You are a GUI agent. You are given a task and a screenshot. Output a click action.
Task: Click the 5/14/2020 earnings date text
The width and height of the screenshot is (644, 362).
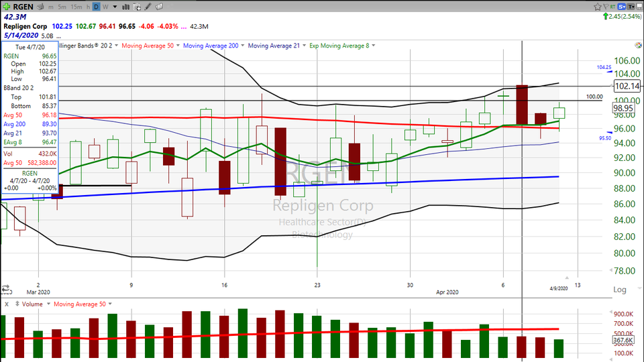pyautogui.click(x=21, y=36)
